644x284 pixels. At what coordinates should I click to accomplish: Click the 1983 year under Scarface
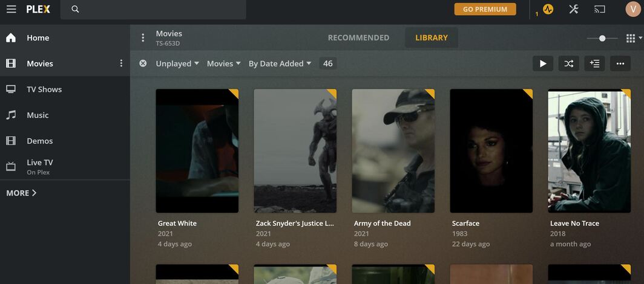pos(459,234)
